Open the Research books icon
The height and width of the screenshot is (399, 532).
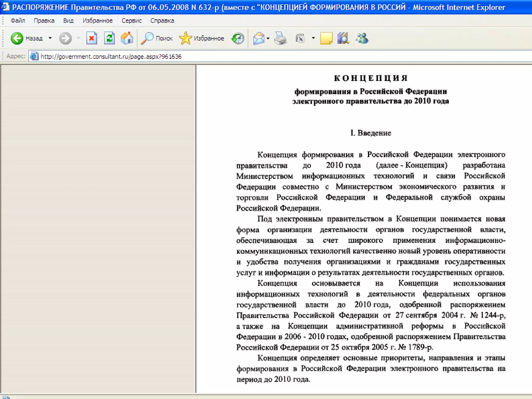343,38
